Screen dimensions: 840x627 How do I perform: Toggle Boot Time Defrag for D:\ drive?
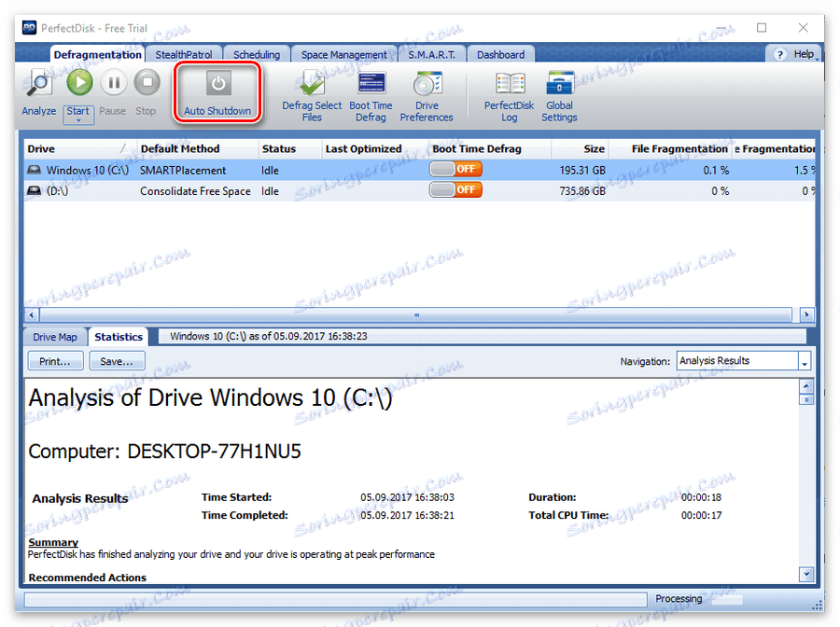[x=455, y=189]
